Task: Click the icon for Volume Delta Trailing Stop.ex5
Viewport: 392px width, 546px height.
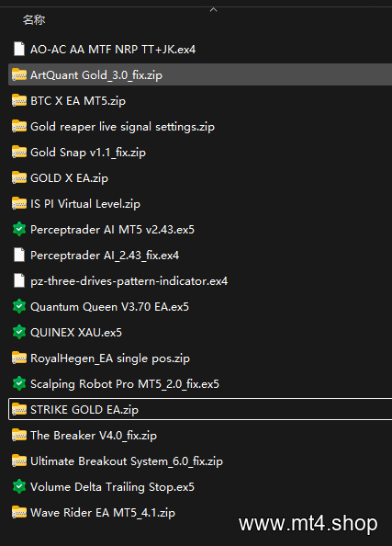Action: click(x=19, y=487)
